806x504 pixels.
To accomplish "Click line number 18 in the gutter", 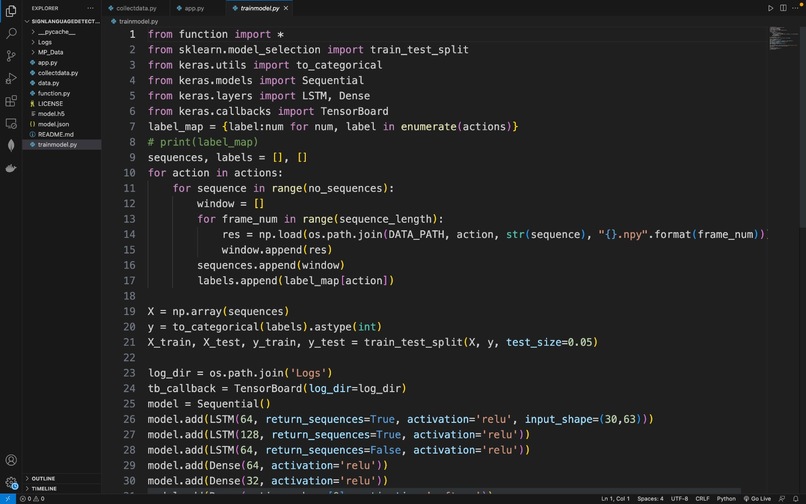I will (129, 296).
